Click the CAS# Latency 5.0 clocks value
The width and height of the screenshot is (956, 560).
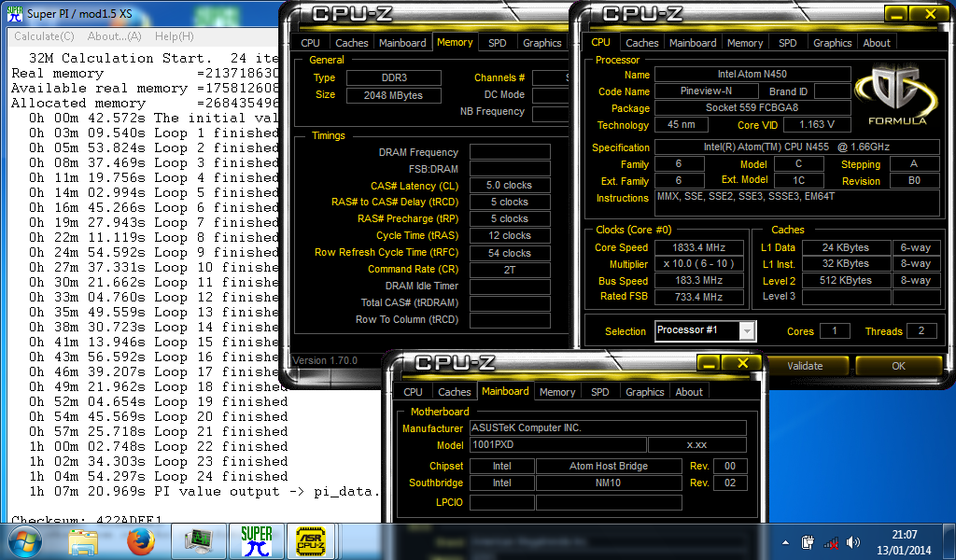510,185
